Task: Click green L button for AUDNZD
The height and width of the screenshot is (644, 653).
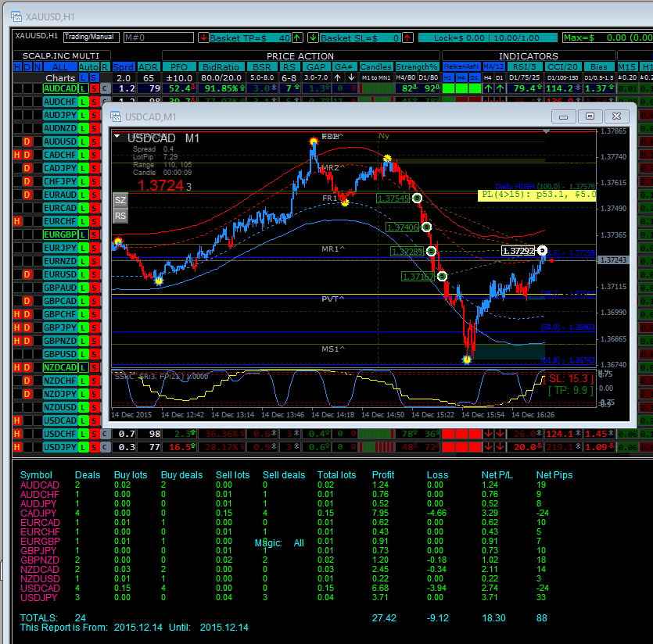Action: [83, 129]
